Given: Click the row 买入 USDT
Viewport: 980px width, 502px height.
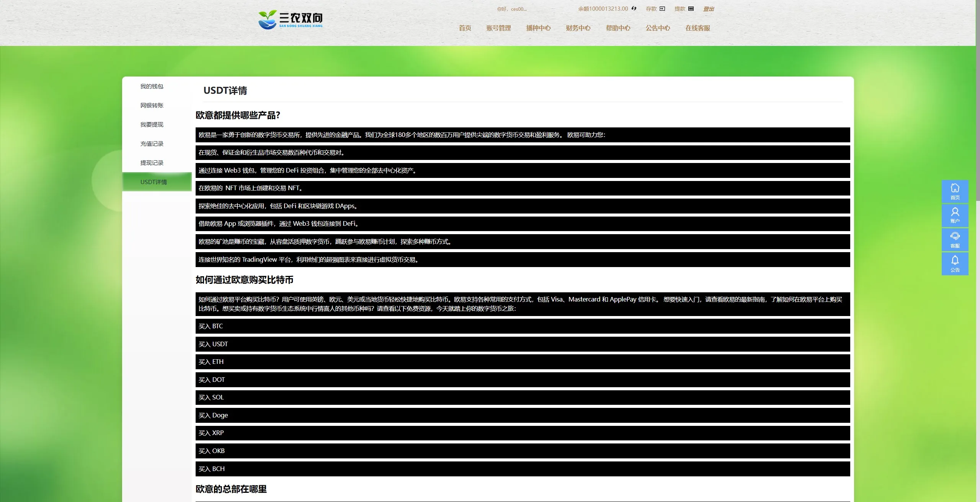Looking at the screenshot, I should (523, 344).
